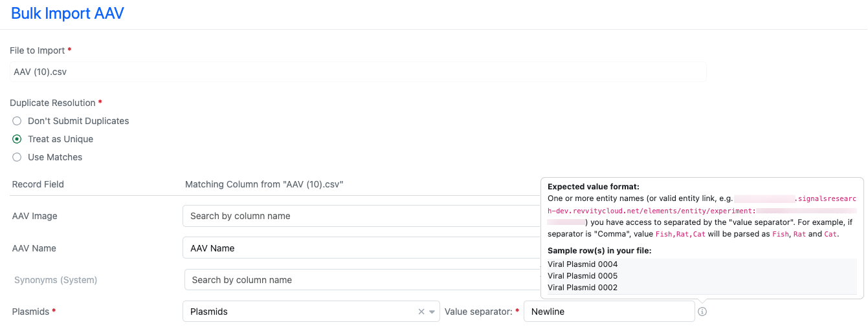Click sample row "Viral Plasmid 0002" in tooltip
Screen dimensions: 868x329
pyautogui.click(x=583, y=288)
